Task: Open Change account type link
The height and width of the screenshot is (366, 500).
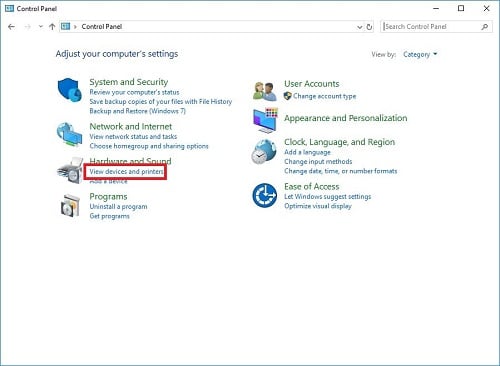Action: click(325, 96)
